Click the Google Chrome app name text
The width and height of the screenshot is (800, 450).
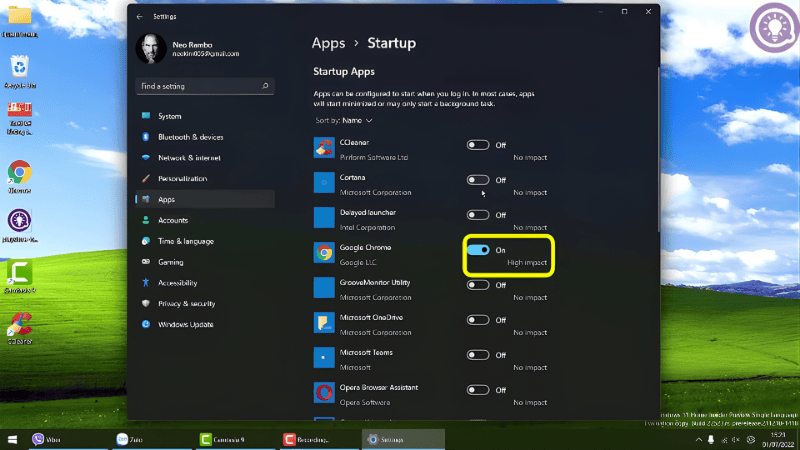[365, 247]
